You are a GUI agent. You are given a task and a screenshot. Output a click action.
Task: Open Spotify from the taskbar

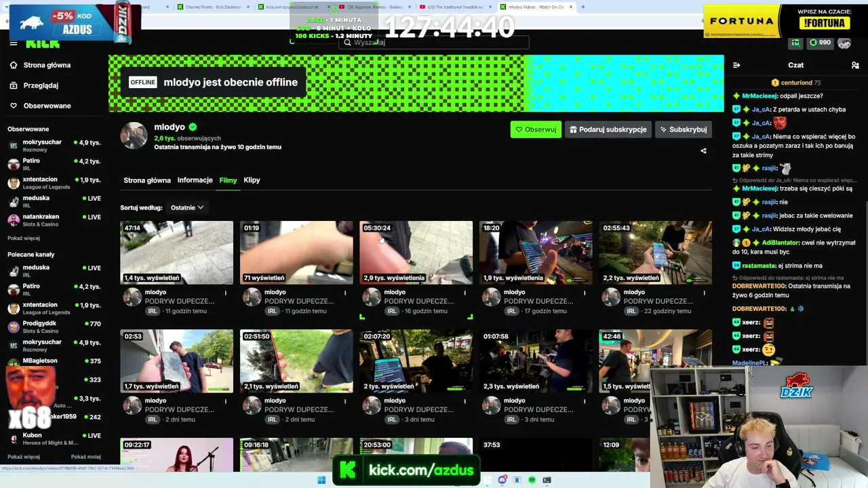pyautogui.click(x=532, y=480)
